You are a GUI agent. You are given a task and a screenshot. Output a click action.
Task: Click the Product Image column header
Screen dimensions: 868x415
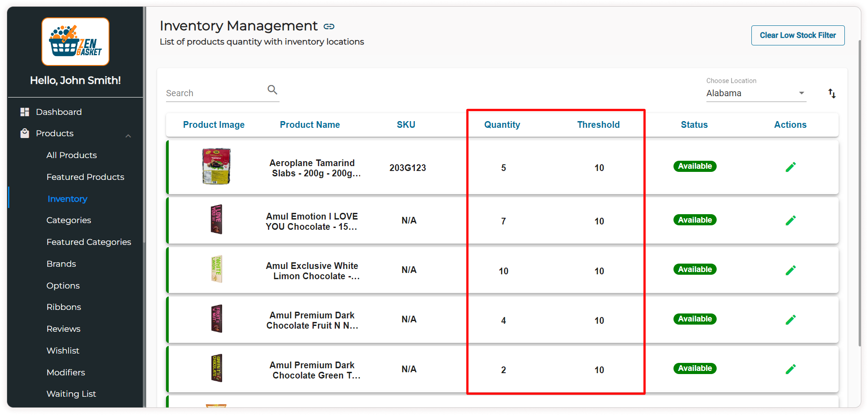coord(214,125)
